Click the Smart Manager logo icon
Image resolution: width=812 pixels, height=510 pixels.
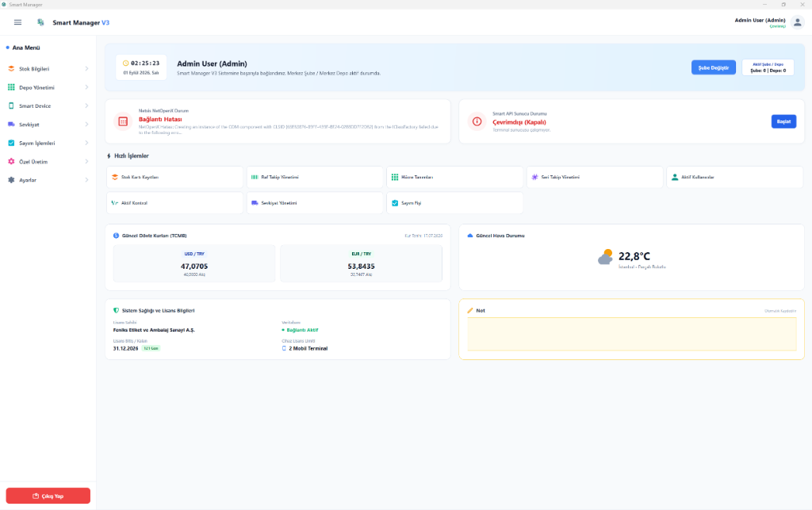pyautogui.click(x=40, y=22)
